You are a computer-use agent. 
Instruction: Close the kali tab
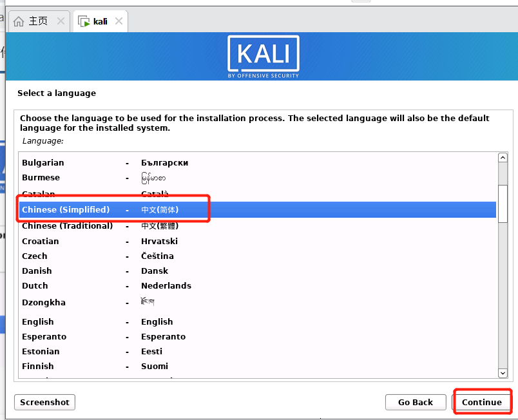(x=118, y=20)
